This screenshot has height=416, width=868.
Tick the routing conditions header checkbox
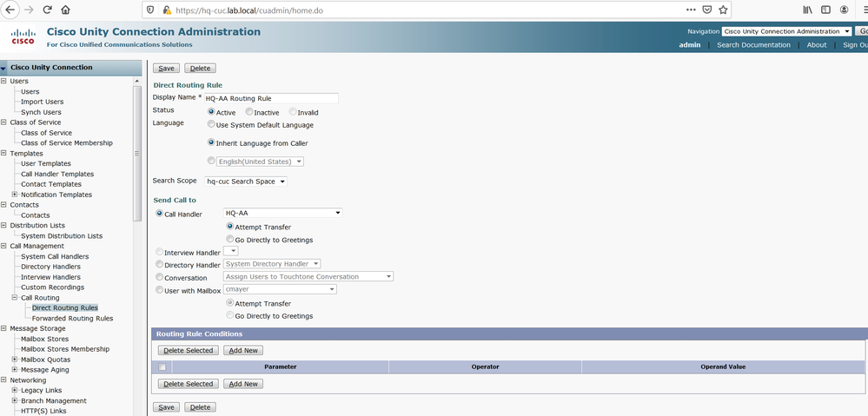[162, 366]
